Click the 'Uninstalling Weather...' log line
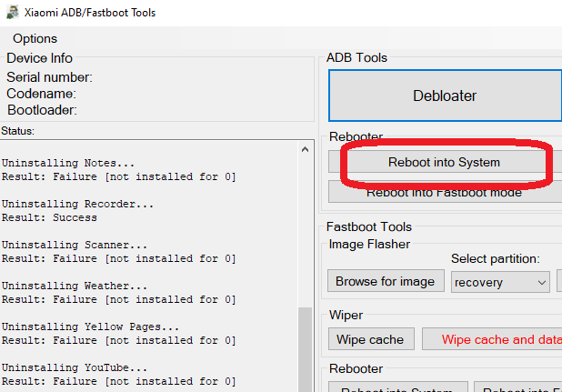Viewport: 562px width, 392px height. [75, 286]
